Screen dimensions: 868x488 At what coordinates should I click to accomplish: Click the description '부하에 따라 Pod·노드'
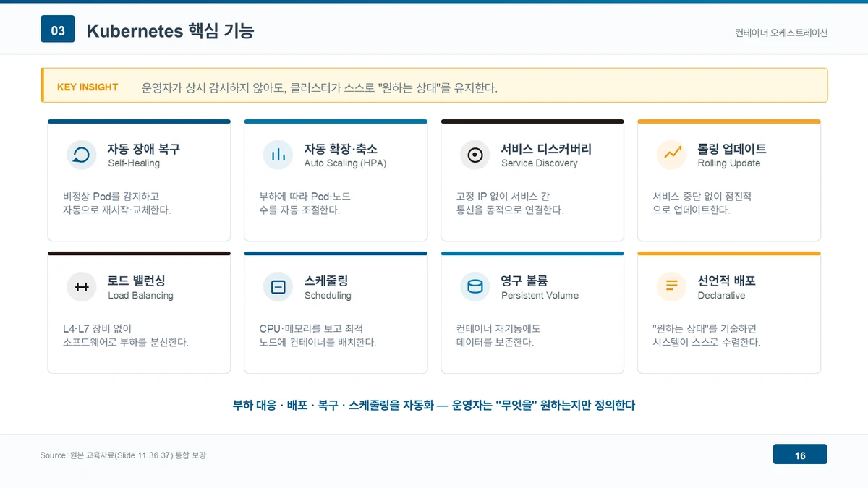(305, 196)
